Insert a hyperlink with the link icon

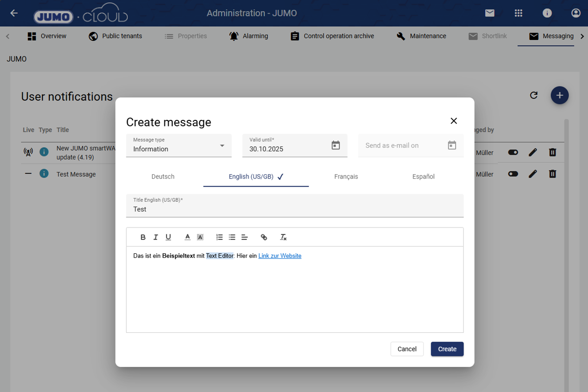tap(264, 237)
